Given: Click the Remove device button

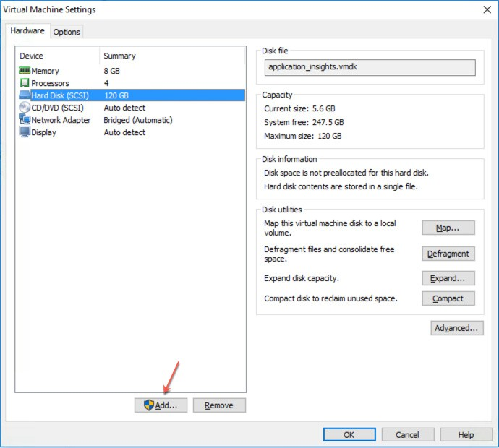Looking at the screenshot, I should pyautogui.click(x=219, y=405).
